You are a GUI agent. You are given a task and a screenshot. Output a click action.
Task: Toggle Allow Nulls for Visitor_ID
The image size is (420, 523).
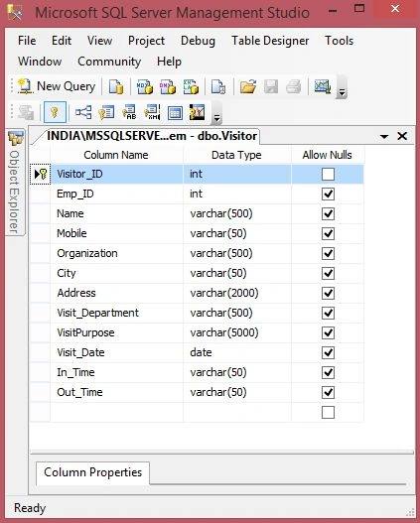pyautogui.click(x=328, y=174)
